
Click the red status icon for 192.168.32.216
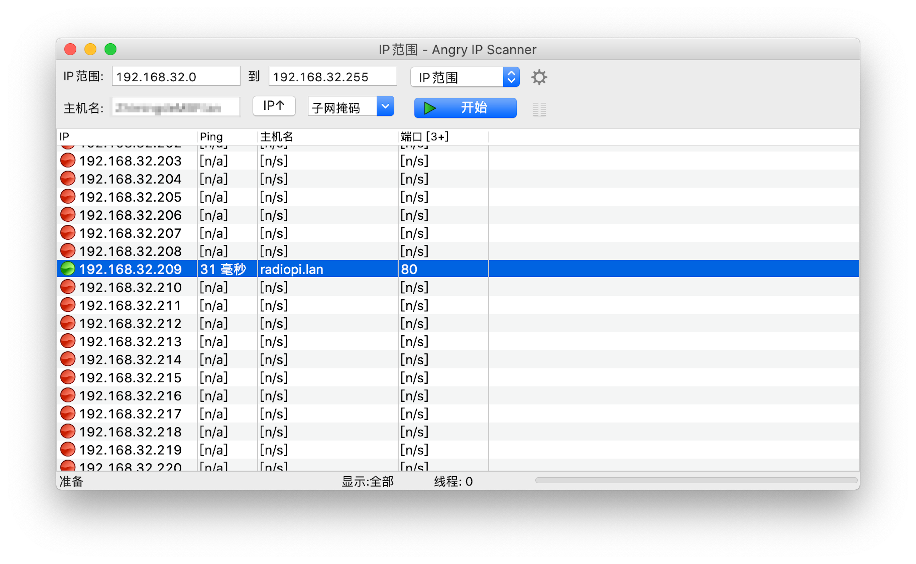(x=68, y=396)
